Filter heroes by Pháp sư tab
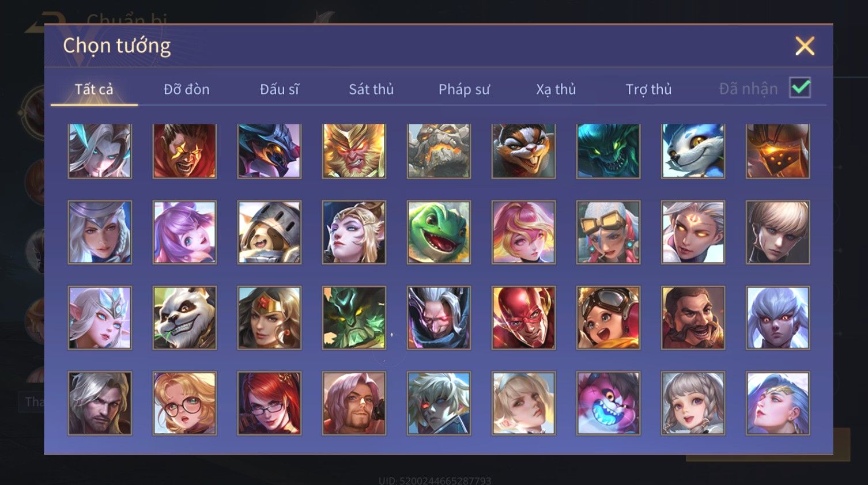The width and height of the screenshot is (868, 485). pos(464,89)
